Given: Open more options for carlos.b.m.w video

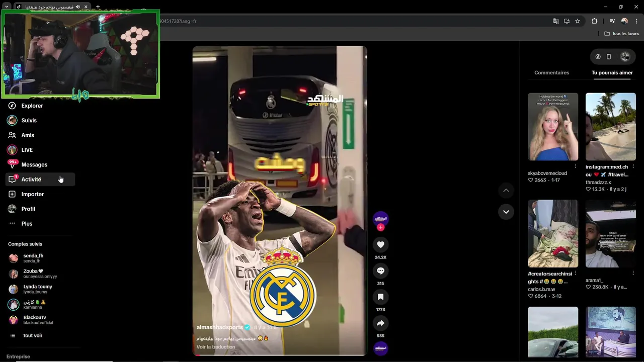Looking at the screenshot, I should click(x=576, y=274).
